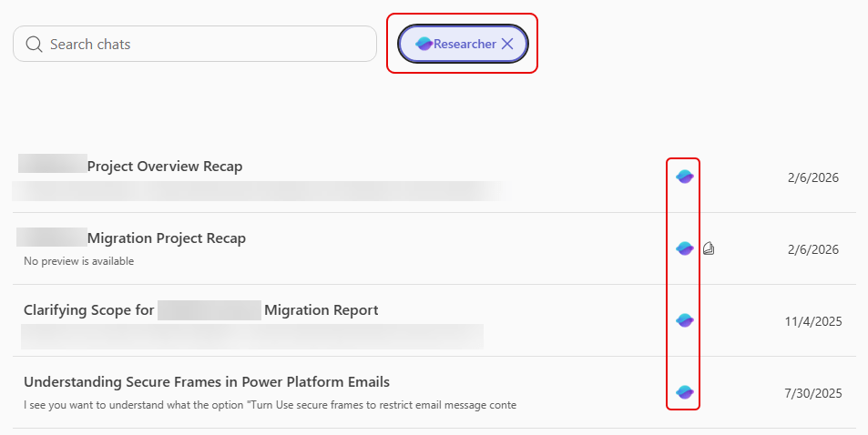Click the blurred preview under Clarifying Scope title

pyautogui.click(x=252, y=335)
